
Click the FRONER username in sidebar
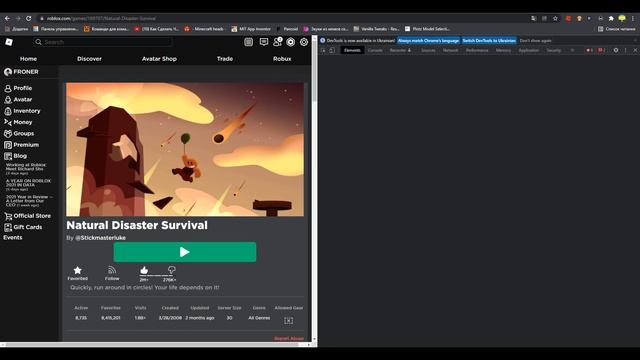point(26,72)
